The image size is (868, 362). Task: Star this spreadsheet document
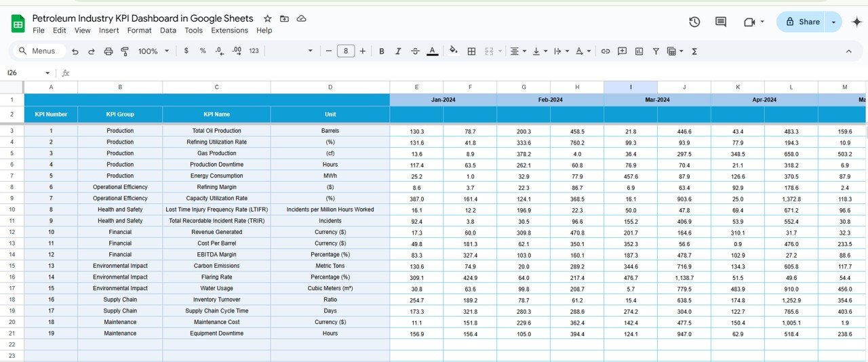coord(267,18)
